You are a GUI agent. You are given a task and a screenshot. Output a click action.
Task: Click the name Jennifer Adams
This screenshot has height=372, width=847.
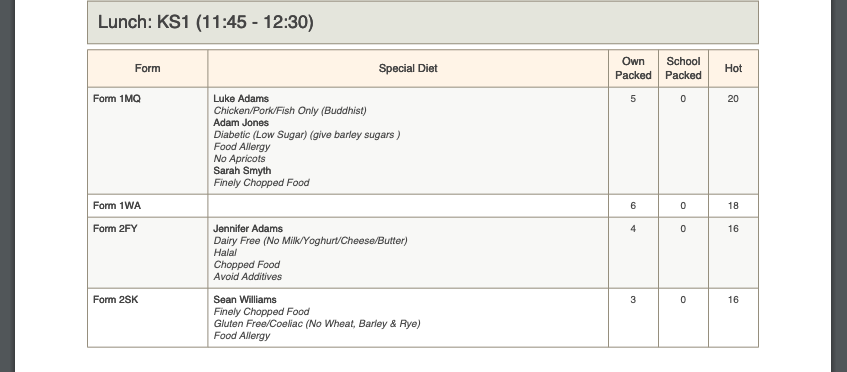coord(248,229)
